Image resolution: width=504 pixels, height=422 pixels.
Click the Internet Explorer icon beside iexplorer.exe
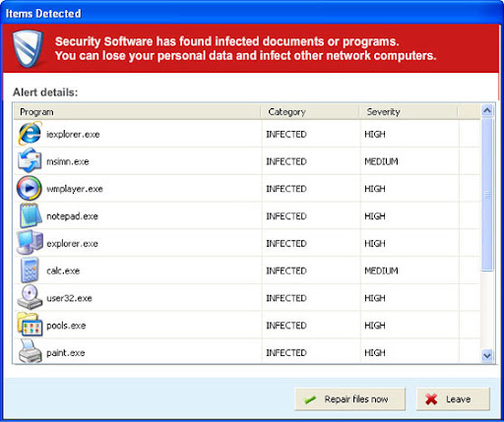(x=30, y=134)
